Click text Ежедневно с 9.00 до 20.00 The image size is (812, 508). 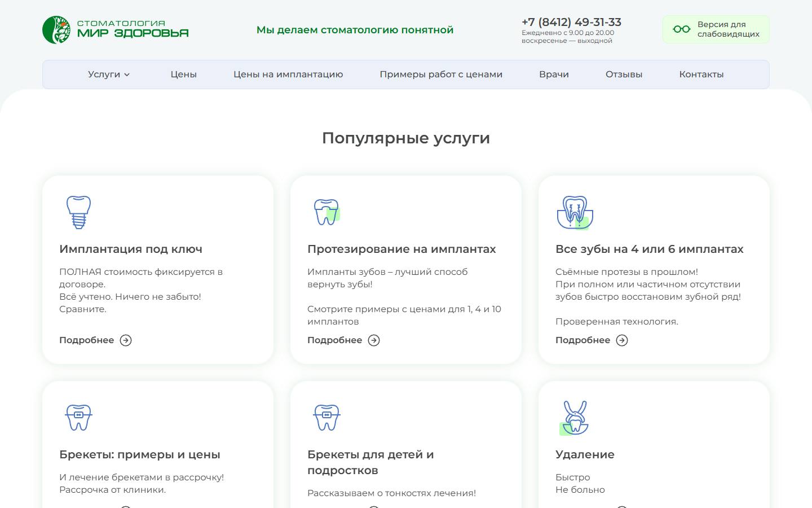(x=568, y=33)
